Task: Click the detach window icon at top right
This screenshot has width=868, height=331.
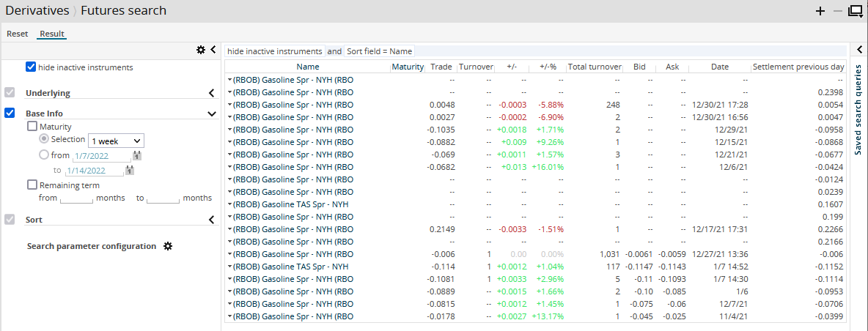Action: [x=855, y=11]
